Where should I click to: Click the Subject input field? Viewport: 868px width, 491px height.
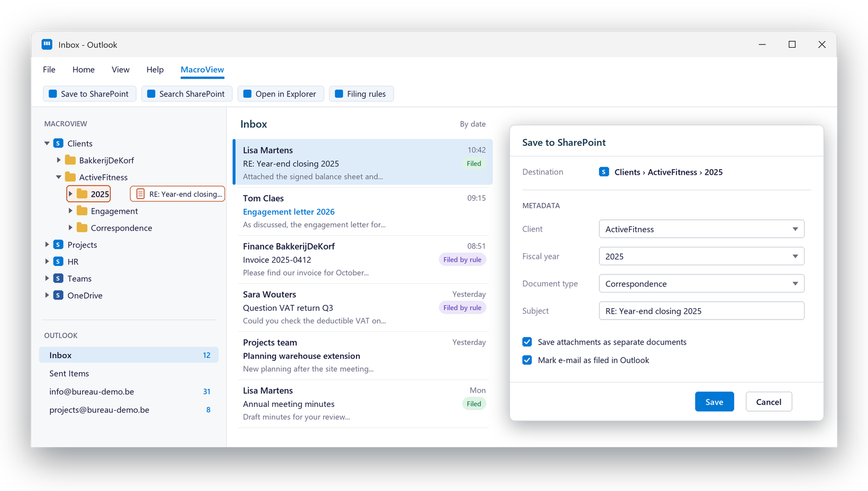[x=701, y=310]
